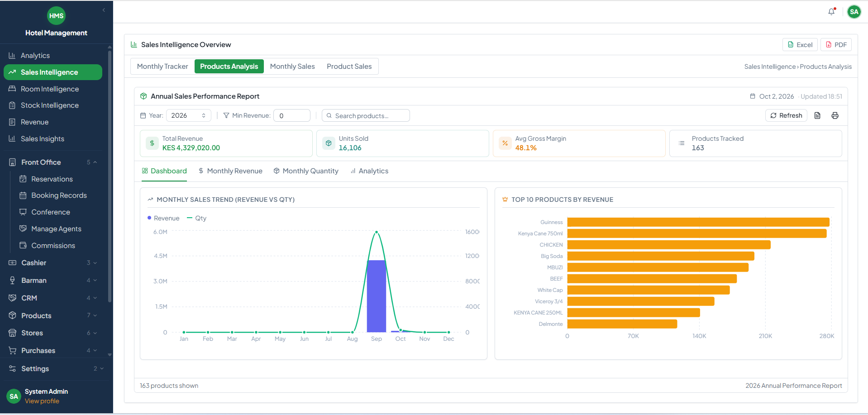Toggle Revenue series in chart legend
The width and height of the screenshot is (868, 415).
[163, 218]
